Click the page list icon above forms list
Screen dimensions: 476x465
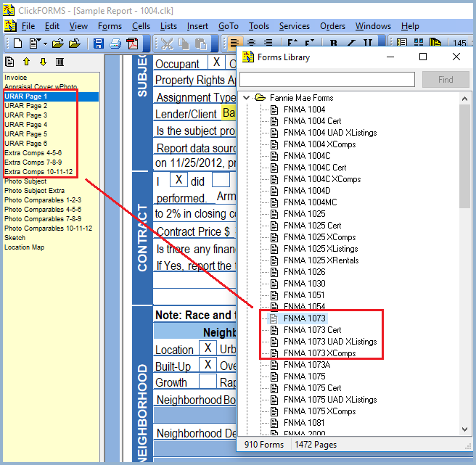click(9, 62)
